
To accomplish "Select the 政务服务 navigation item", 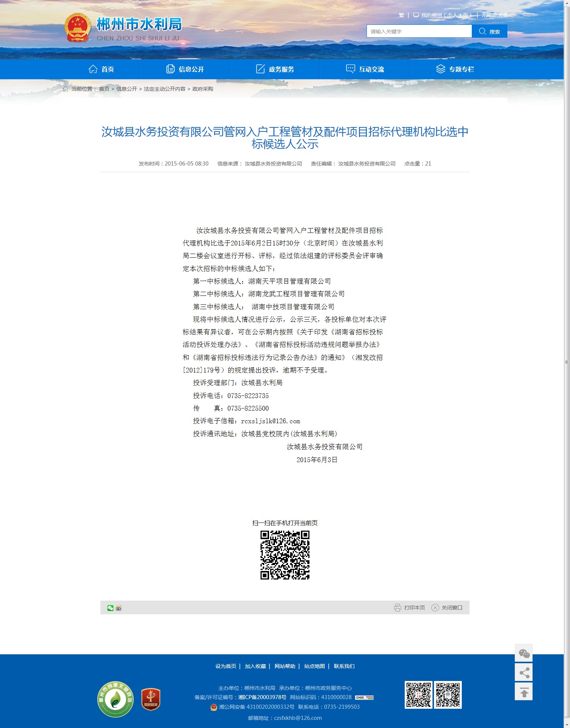I will click(x=275, y=69).
